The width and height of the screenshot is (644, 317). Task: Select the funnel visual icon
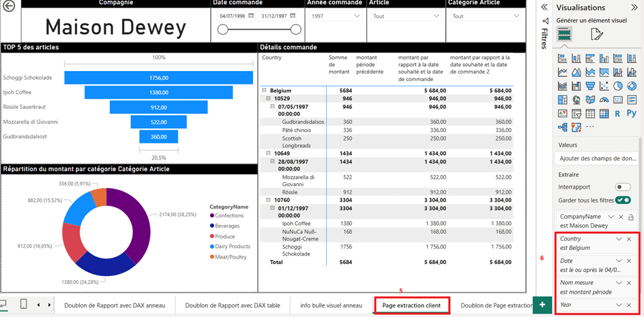590,86
